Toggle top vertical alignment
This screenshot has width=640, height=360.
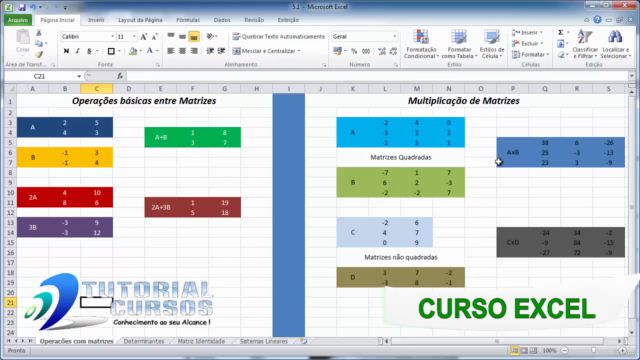point(171,37)
